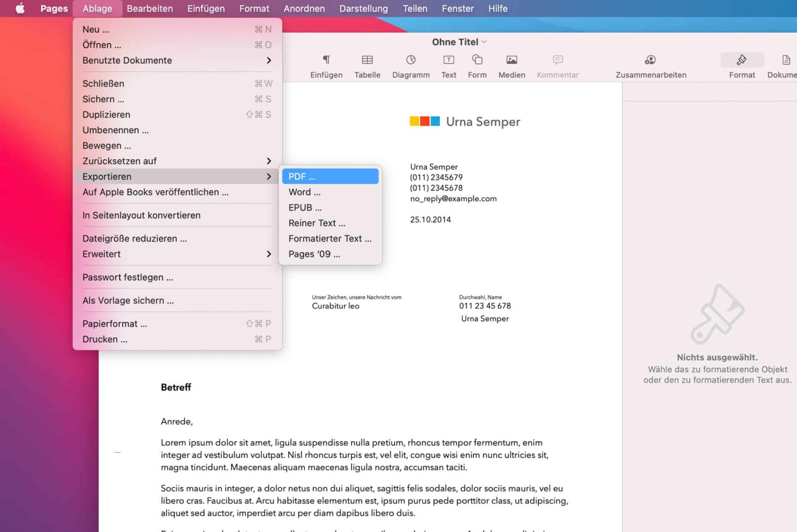Toggle the Format paintbrush sidebar

click(x=741, y=60)
